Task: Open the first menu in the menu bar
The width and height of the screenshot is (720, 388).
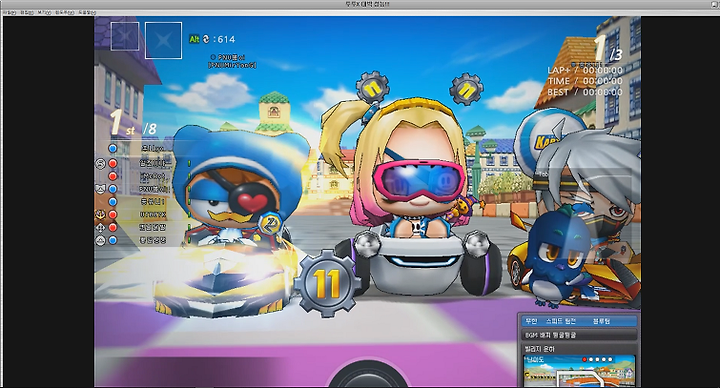Action: coord(9,12)
